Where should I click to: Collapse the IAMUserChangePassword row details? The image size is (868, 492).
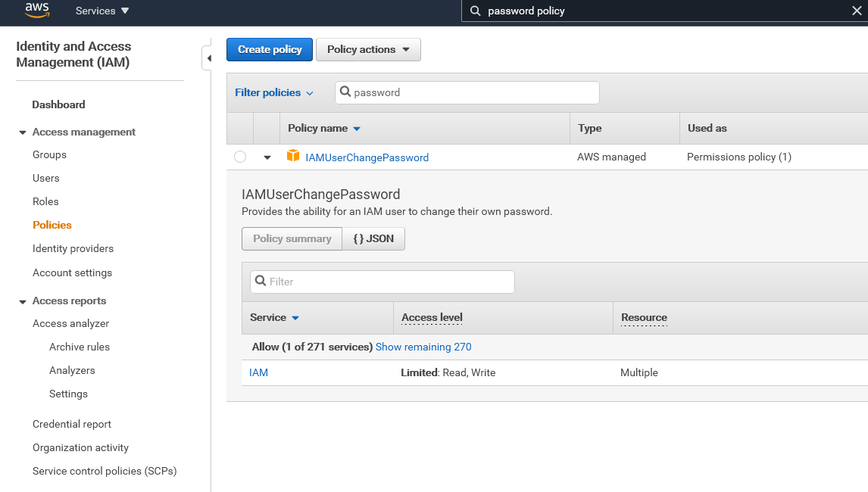(267, 157)
